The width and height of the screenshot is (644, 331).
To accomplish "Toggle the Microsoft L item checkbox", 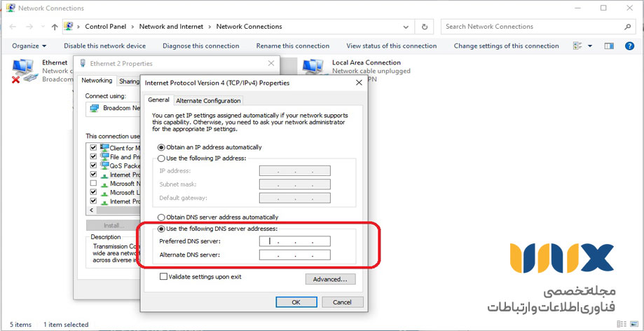I will click(x=93, y=192).
